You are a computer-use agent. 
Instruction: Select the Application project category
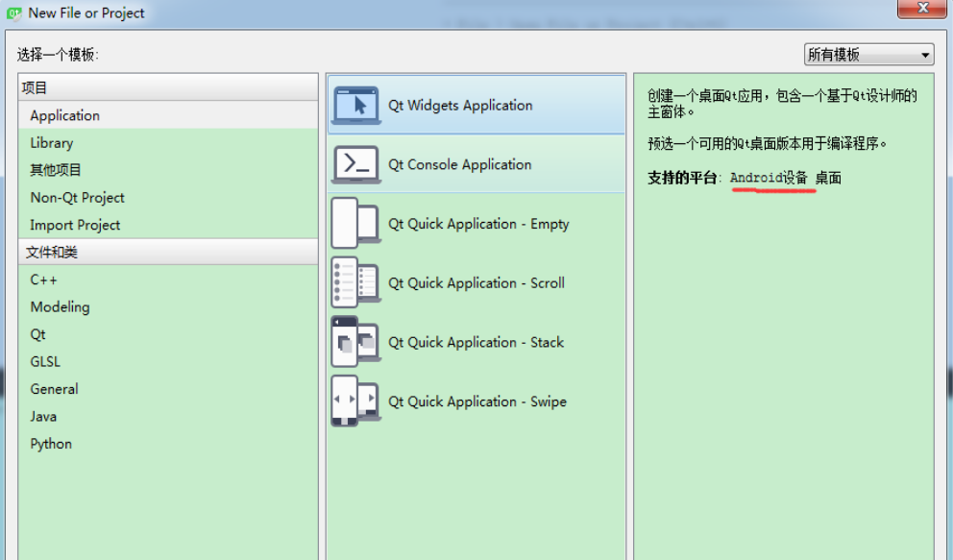coord(168,115)
